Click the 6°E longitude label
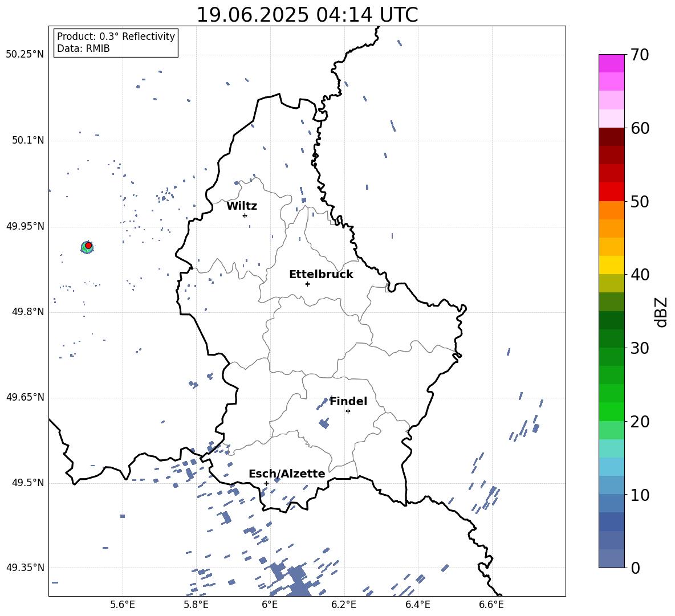 (x=270, y=605)
